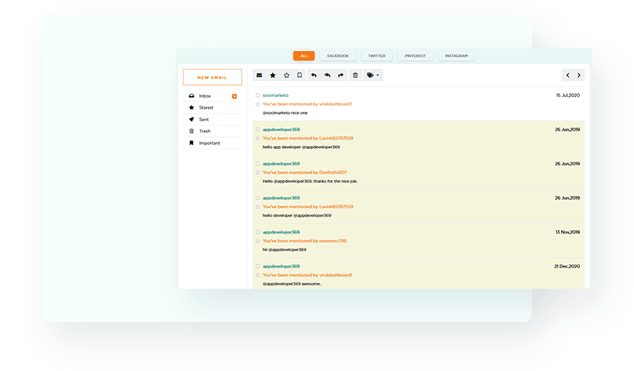Click message 'Hello @appdeveloper369, thanks for the nice job.'
The height and width of the screenshot is (371, 634).
(x=310, y=181)
